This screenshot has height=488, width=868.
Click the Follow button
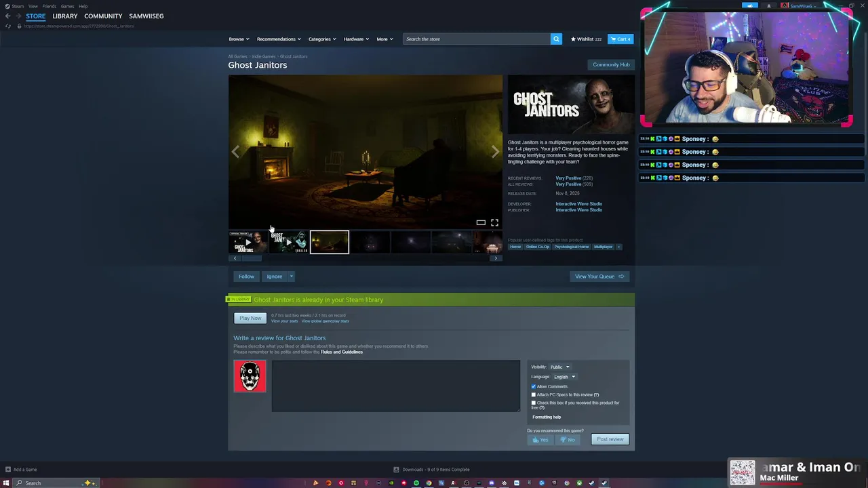(x=246, y=277)
